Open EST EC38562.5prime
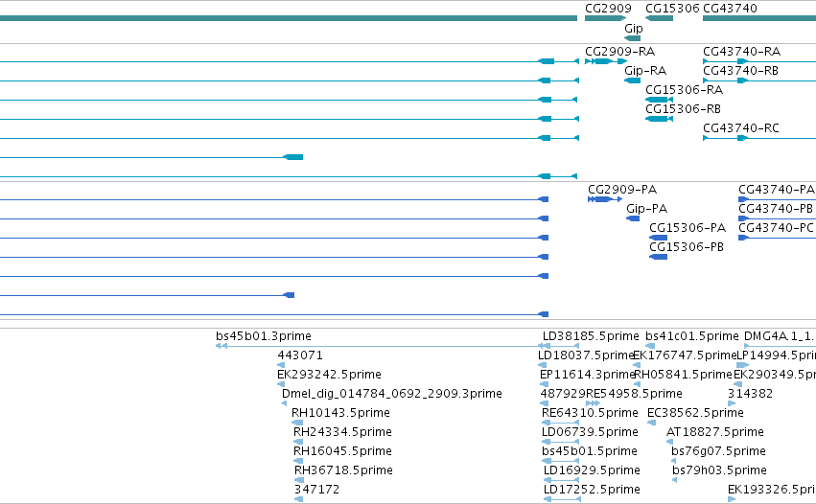Image resolution: width=816 pixels, height=504 pixels. (x=695, y=414)
